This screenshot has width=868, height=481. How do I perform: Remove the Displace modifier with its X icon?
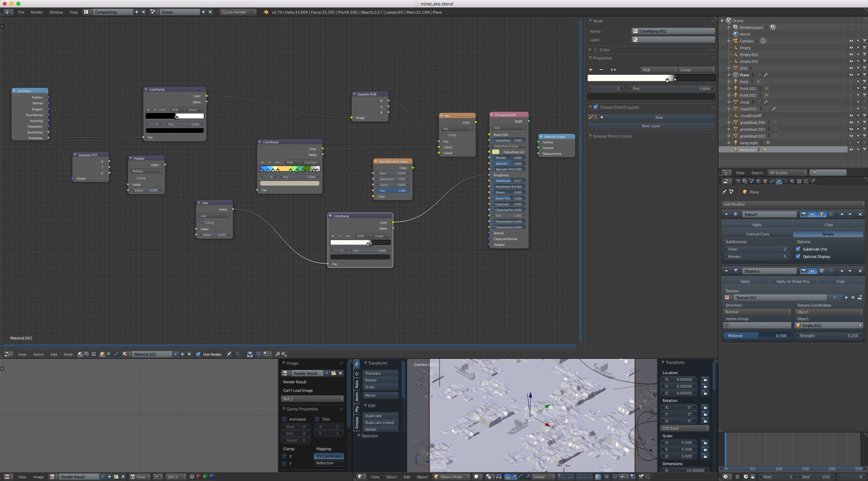coord(860,271)
